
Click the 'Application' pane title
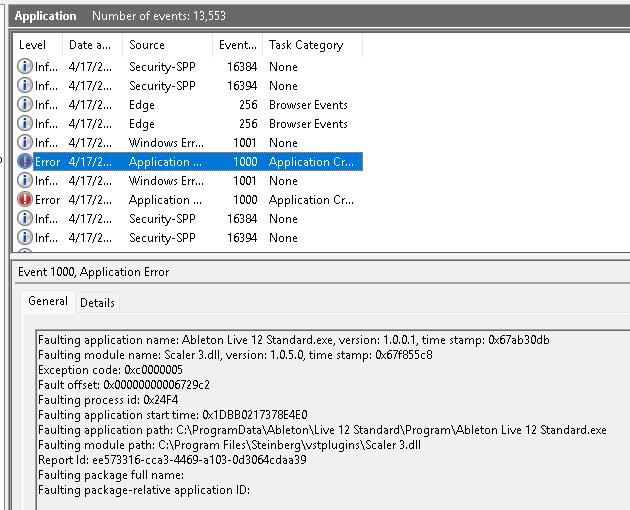coord(45,16)
